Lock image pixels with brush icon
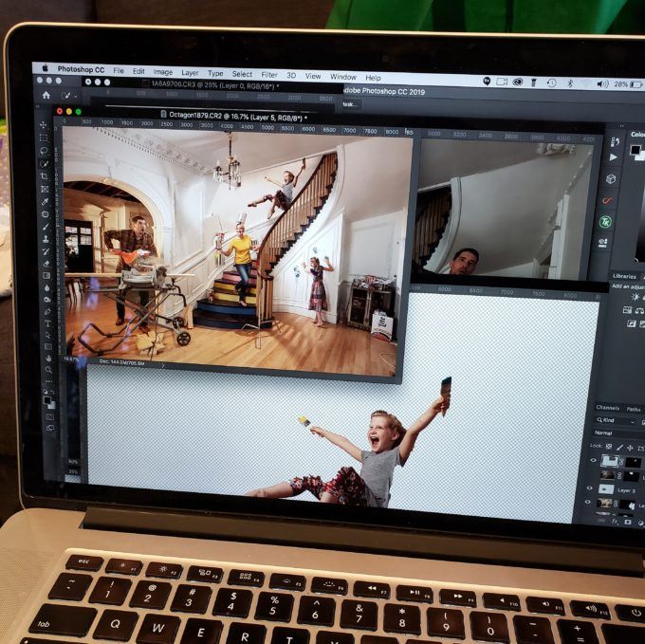Screen dimensions: 645x644 (620, 447)
